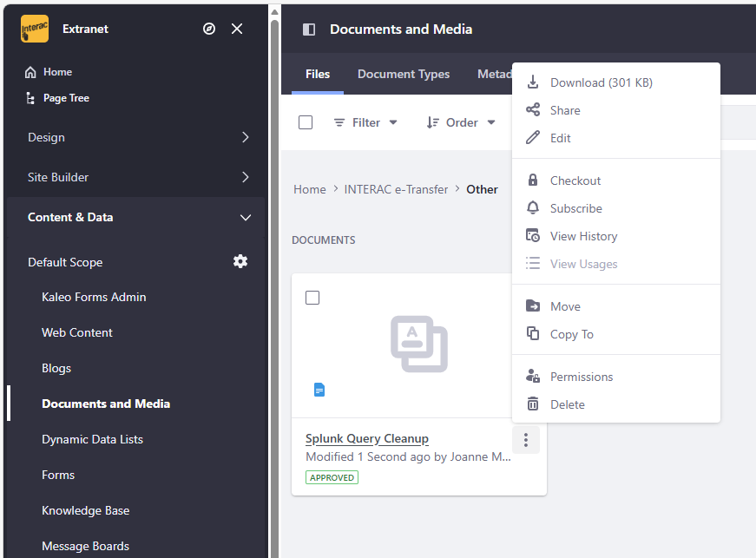The image size is (756, 558).
Task: Open Knowledge Base in sidebar
Action: [x=86, y=510]
